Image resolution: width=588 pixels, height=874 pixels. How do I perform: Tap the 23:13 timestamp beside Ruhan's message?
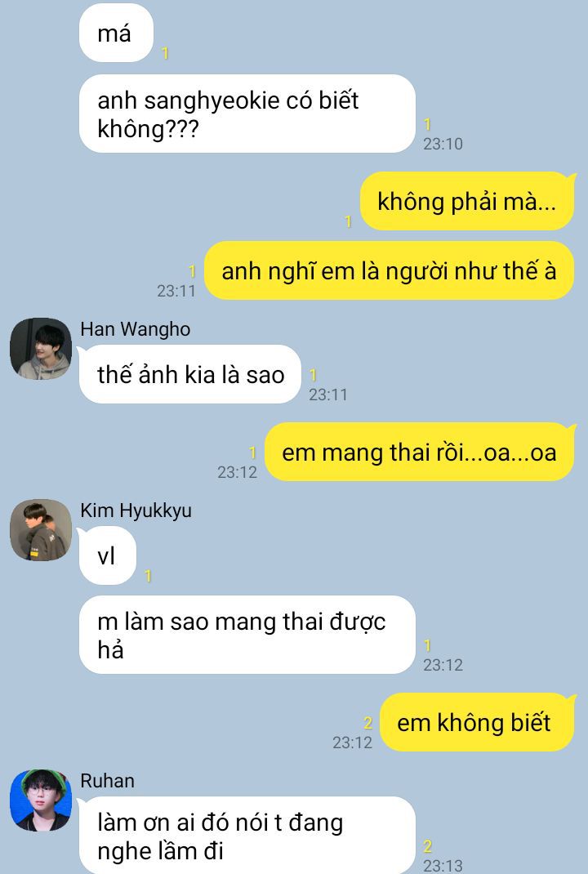pos(443,866)
